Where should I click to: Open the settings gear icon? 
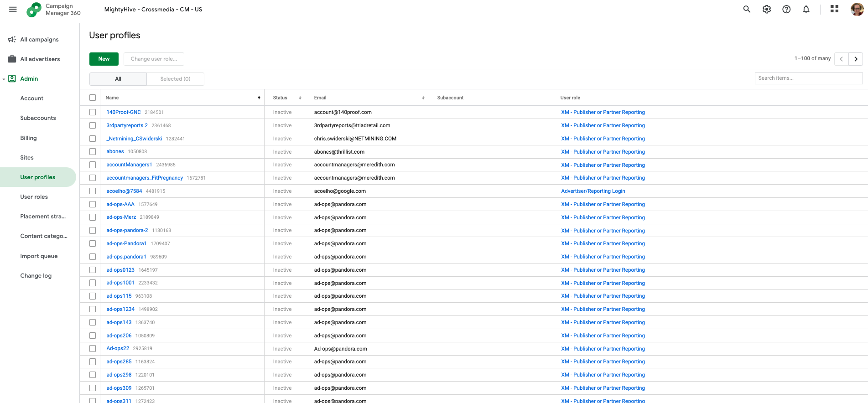(x=767, y=9)
